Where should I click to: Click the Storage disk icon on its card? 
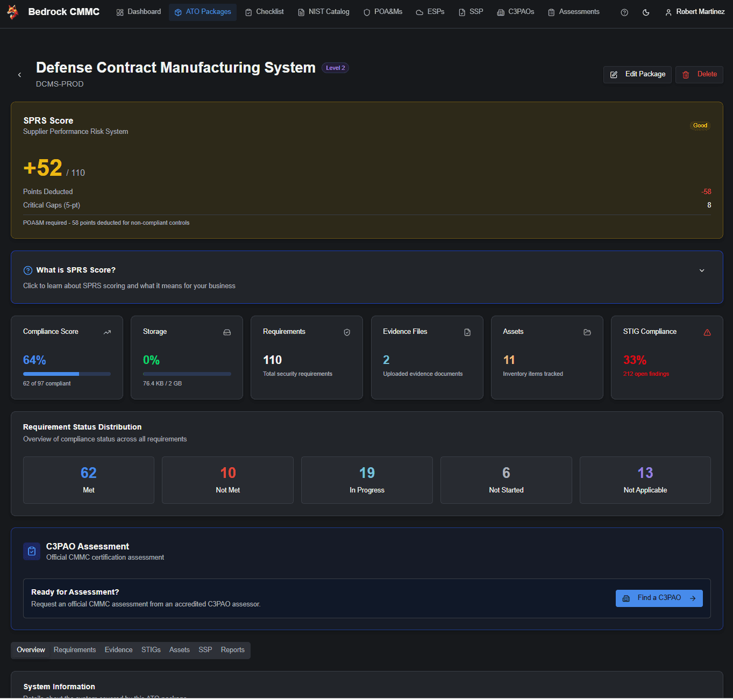click(x=227, y=332)
